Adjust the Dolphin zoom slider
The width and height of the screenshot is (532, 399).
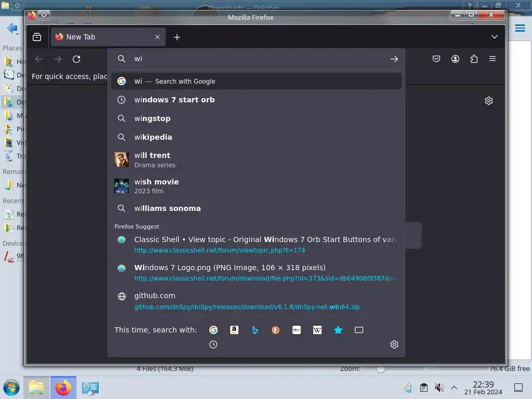tap(381, 369)
